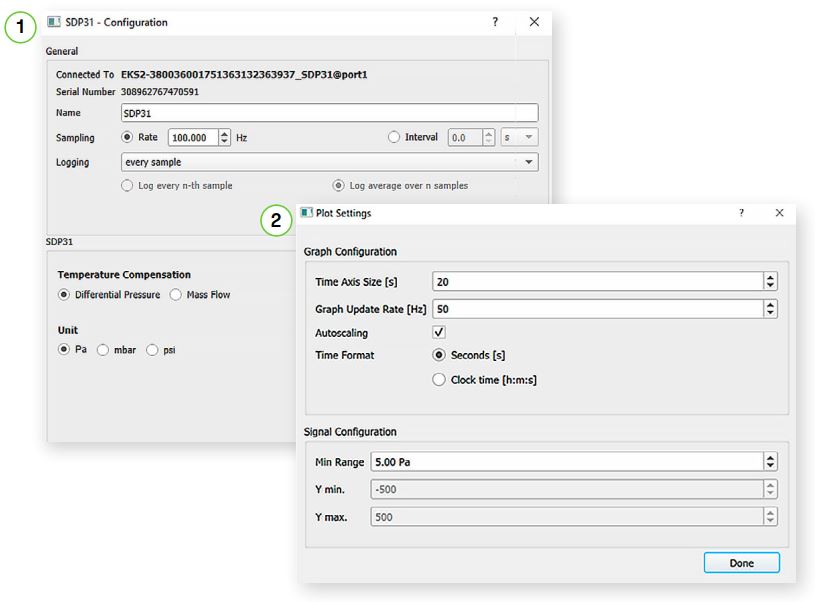The image size is (815, 602).
Task: Select the Interval sampling radio button
Action: coord(394,137)
